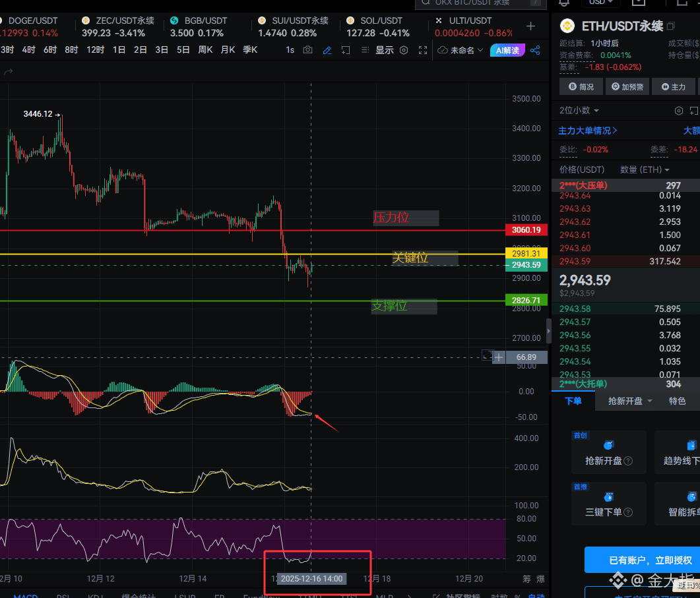This screenshot has height=598, width=700.
Task: Open the 显示 display options
Action: click(385, 50)
